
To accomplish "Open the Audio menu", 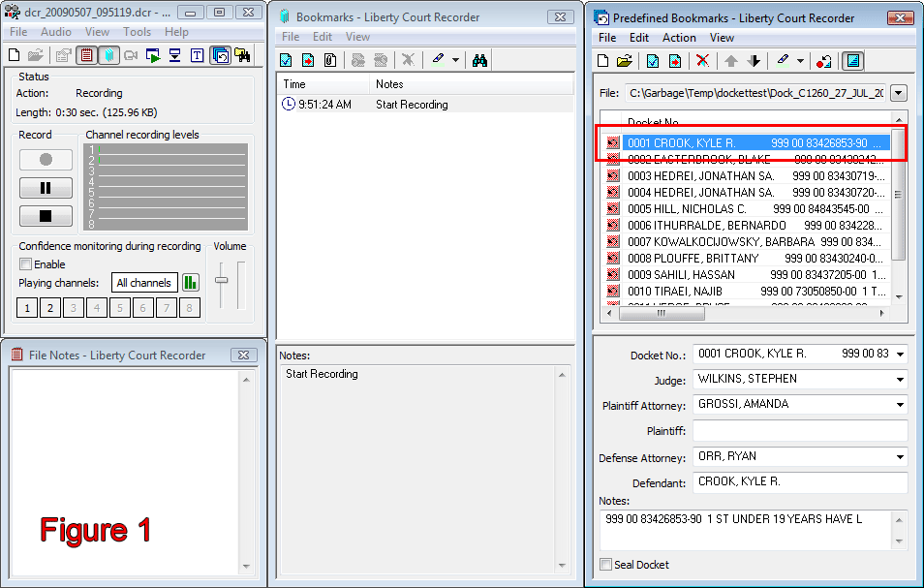I will click(x=55, y=31).
